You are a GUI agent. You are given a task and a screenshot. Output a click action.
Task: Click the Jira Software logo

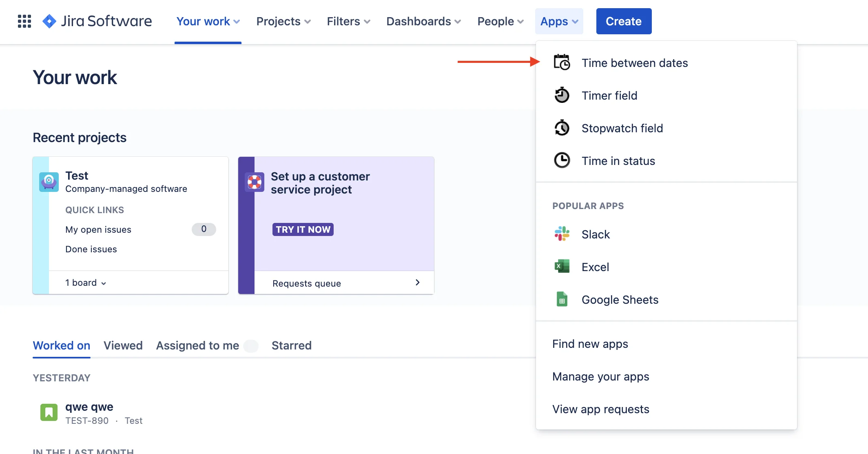click(x=97, y=21)
